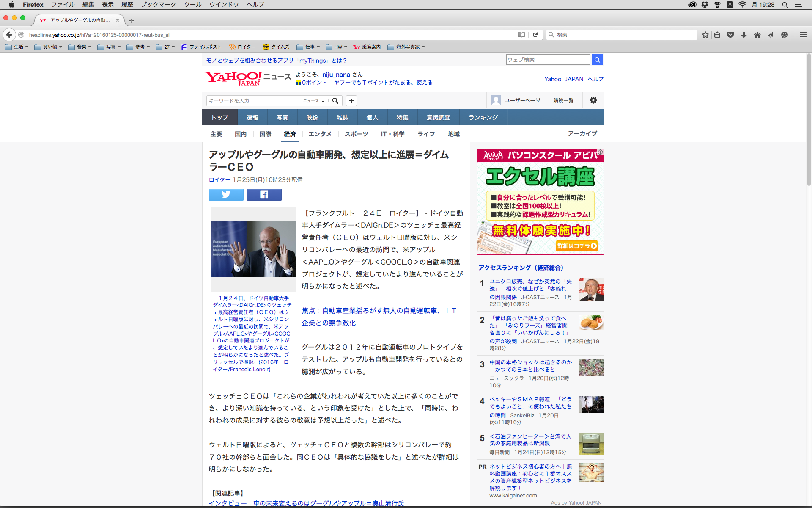Reload the page in Firefox
This screenshot has height=508, width=812.
tap(535, 35)
